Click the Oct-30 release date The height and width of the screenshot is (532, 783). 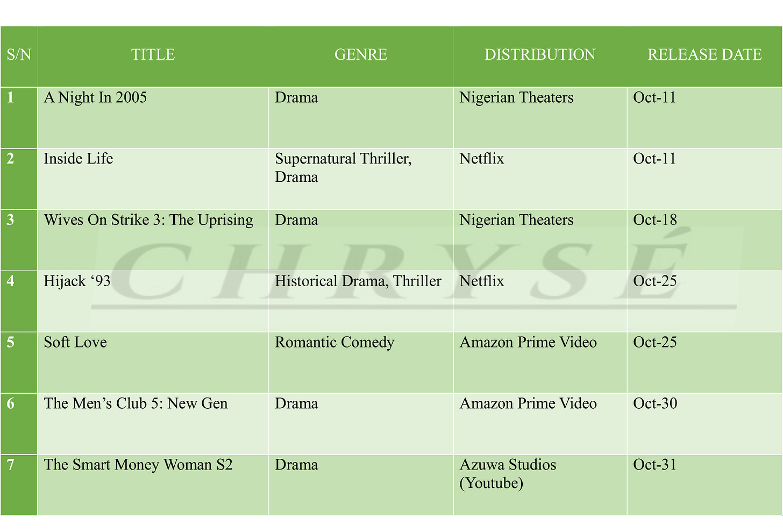(655, 403)
